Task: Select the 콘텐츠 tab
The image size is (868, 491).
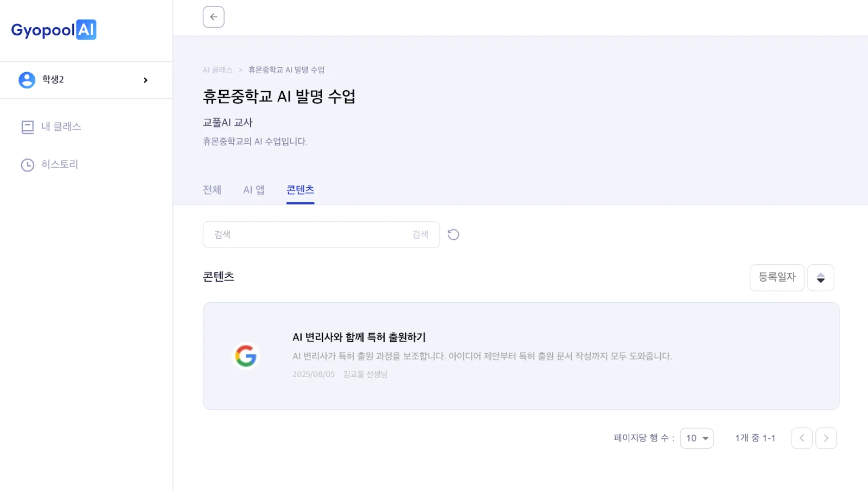Action: click(x=300, y=190)
